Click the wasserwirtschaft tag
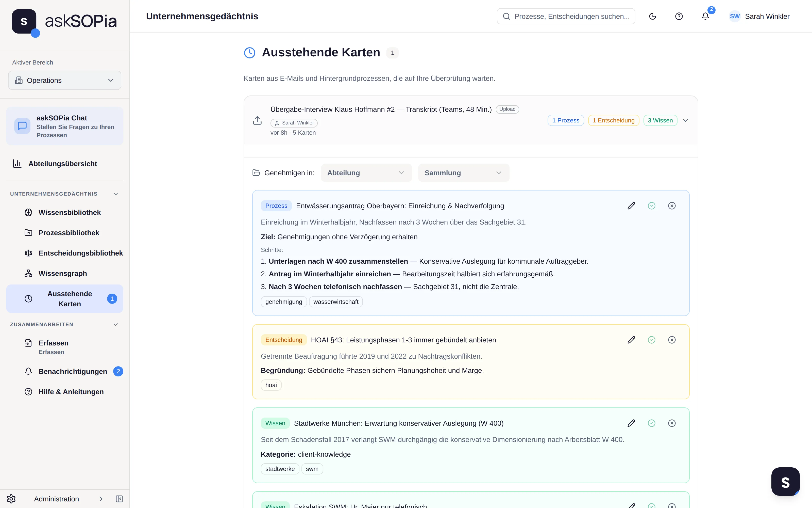This screenshot has height=508, width=812. 335,302
